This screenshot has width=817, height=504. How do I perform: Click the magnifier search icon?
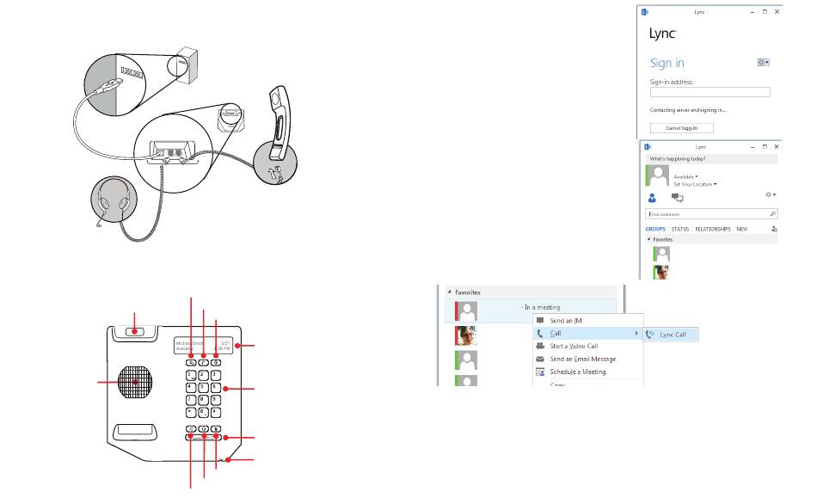click(773, 214)
